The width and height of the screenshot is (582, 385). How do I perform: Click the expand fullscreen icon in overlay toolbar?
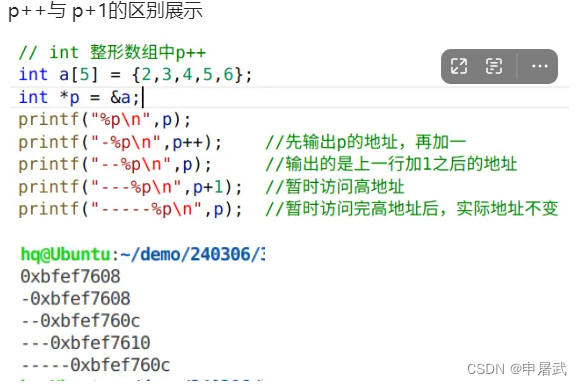click(x=459, y=66)
